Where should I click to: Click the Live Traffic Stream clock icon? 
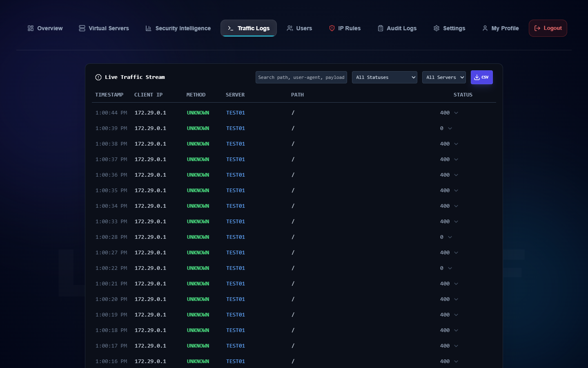coord(98,77)
